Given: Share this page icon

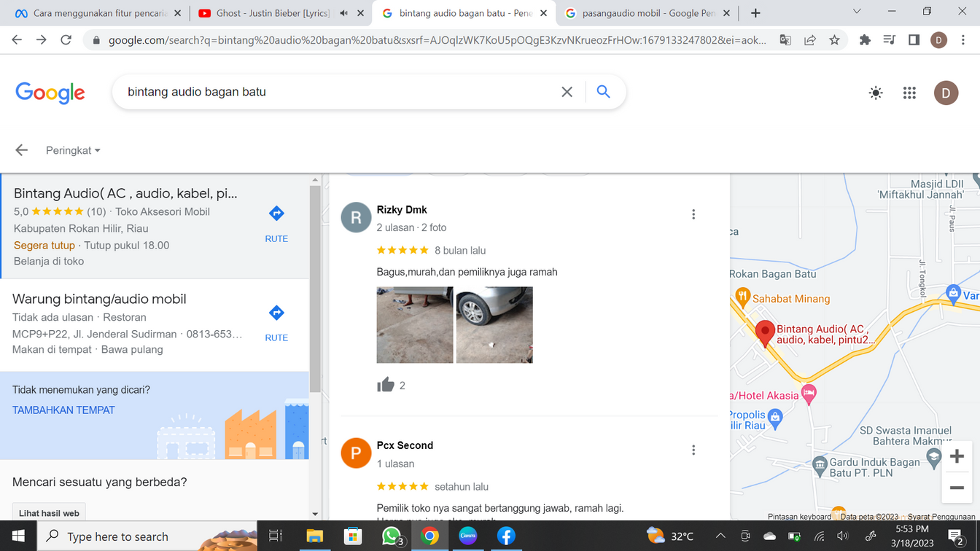Looking at the screenshot, I should coord(809,40).
